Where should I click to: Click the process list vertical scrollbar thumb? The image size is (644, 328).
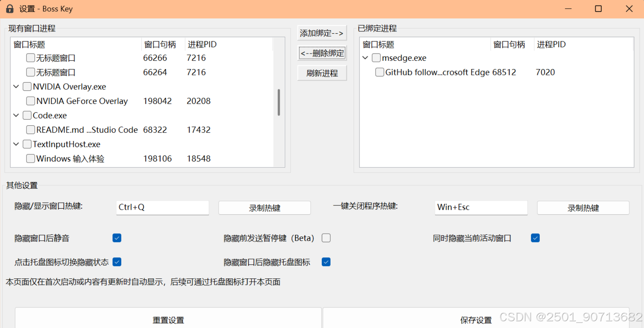[279, 102]
